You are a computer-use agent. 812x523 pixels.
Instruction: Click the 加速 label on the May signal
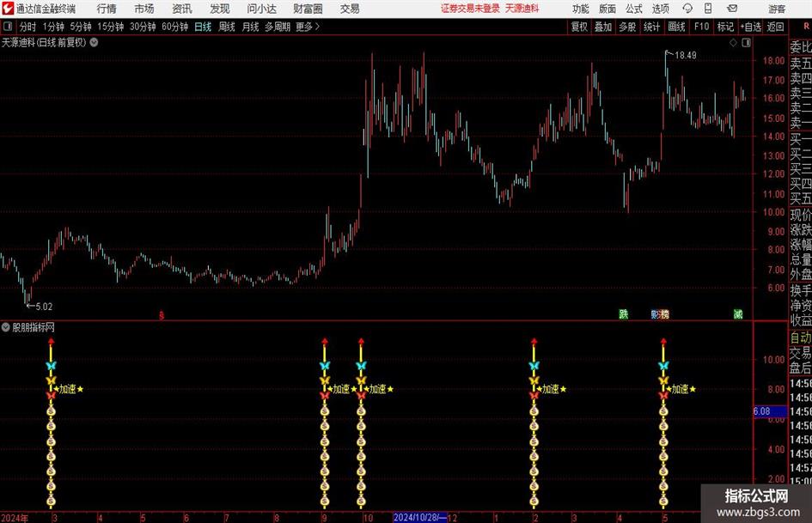(x=680, y=389)
